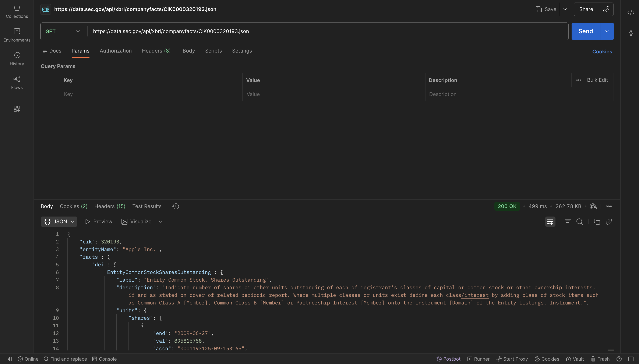Click the copy link icon beside Share
The width and height of the screenshot is (639, 364).
(x=606, y=9)
